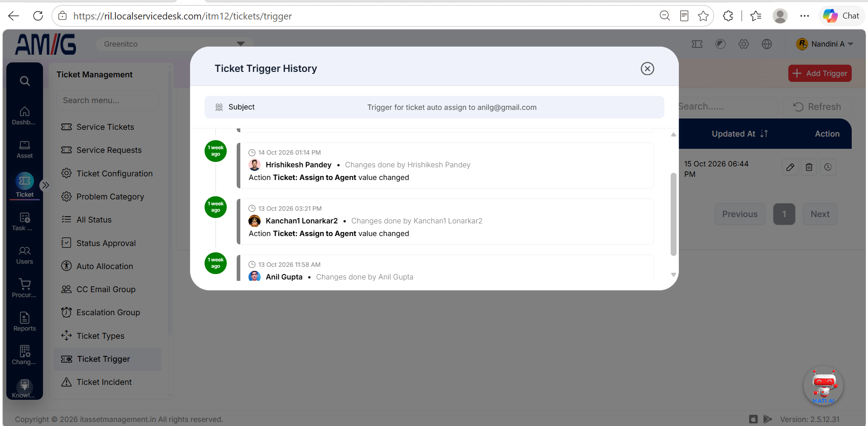Focus the Search menu input field
Viewport: 868px width, 426px height.
(108, 100)
